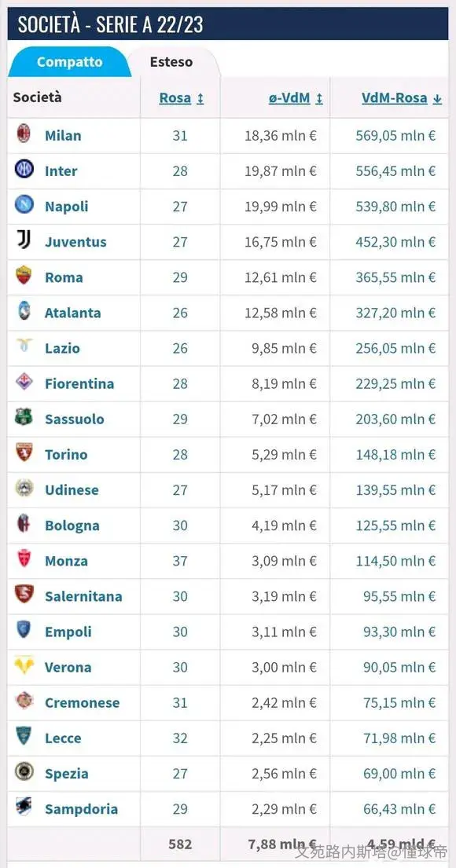
Task: Open the Salernitana club link
Action: tap(83, 596)
